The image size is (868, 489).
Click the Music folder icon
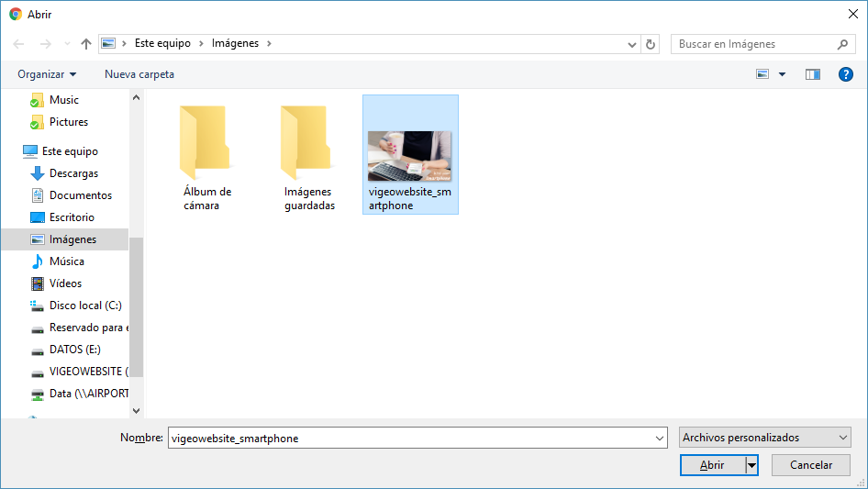tap(37, 101)
